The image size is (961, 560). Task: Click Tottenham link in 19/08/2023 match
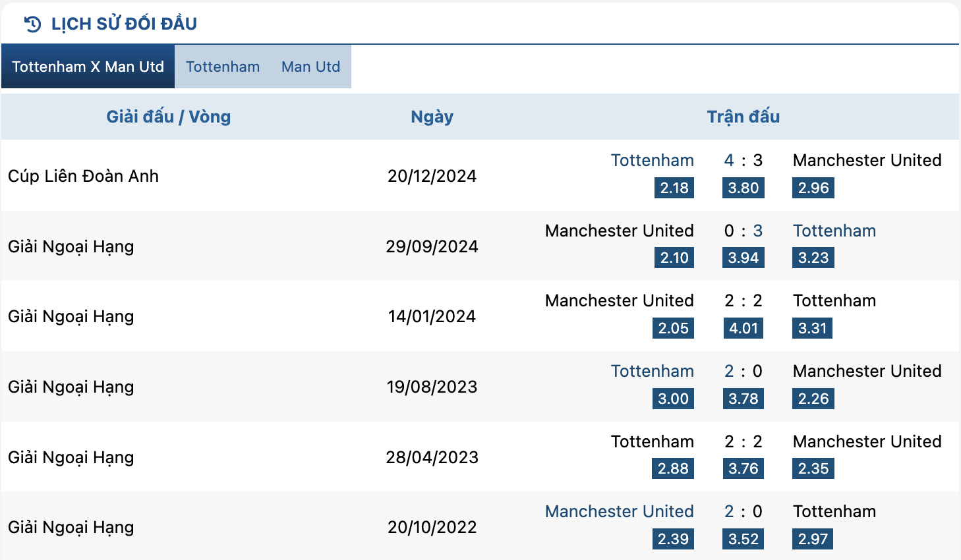tap(652, 371)
